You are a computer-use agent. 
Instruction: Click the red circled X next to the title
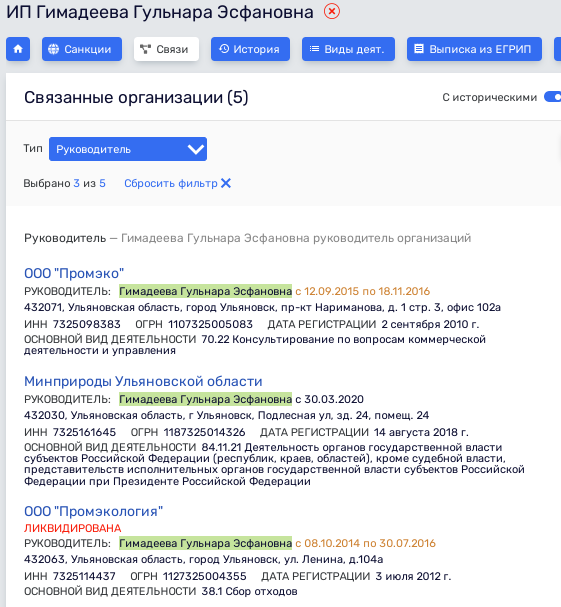point(332,11)
